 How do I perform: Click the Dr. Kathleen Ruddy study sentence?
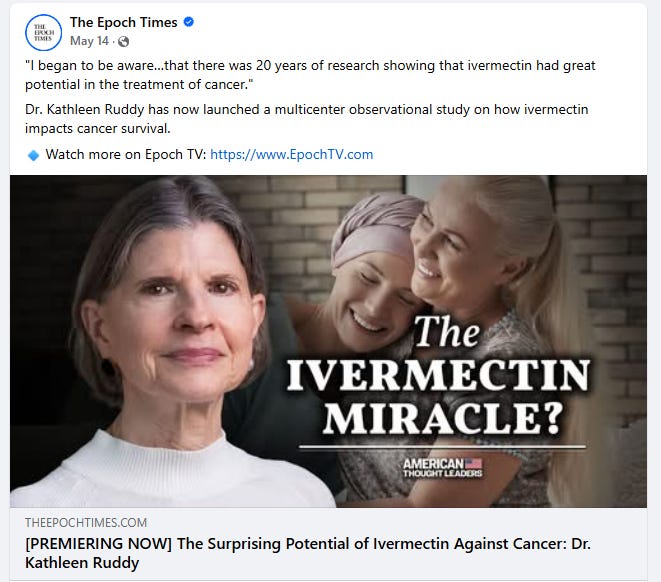[306, 119]
